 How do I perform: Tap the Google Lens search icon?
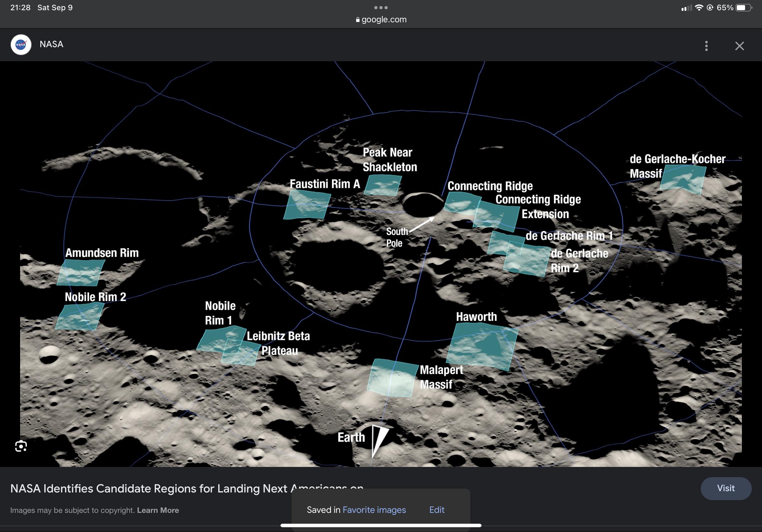click(x=21, y=446)
